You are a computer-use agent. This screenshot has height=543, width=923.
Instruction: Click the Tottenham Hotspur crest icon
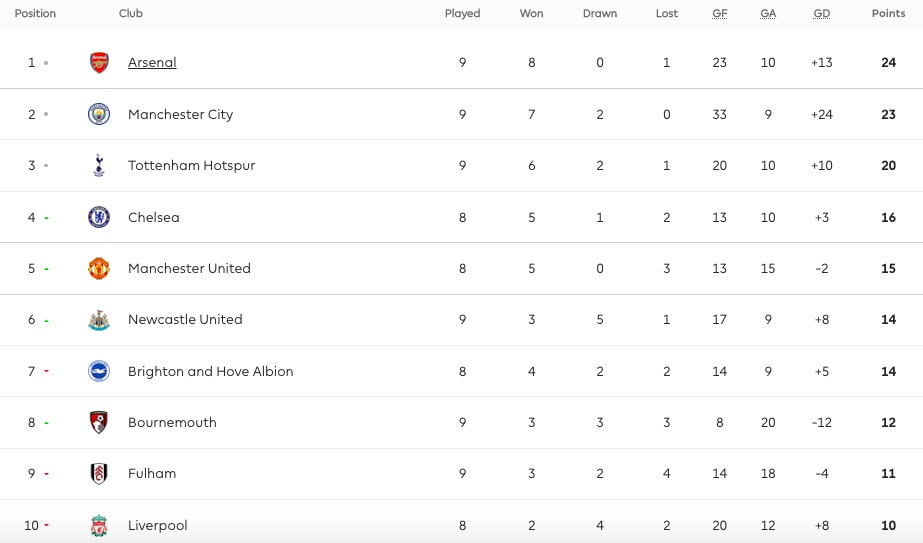(98, 166)
